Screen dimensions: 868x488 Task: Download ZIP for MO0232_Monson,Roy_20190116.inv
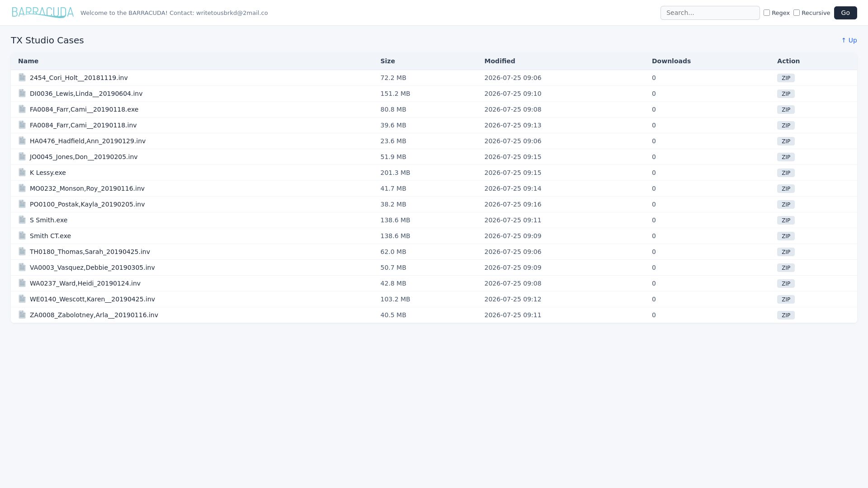(x=786, y=188)
